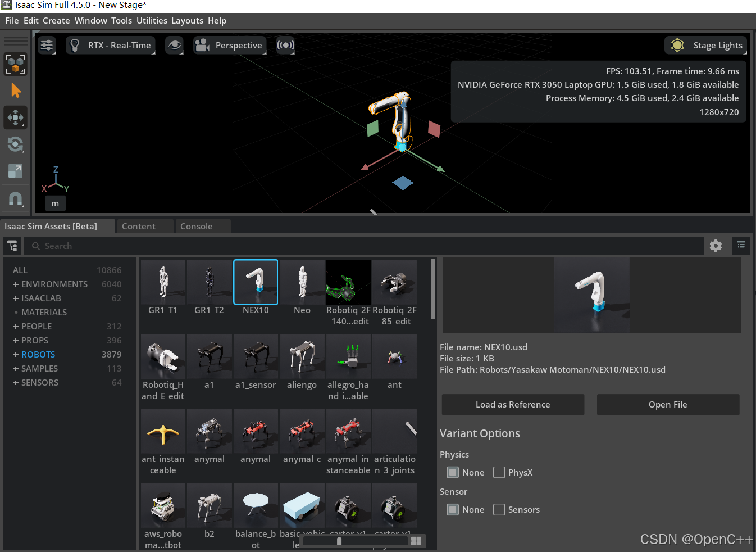Expand the SENSORS category
756x552 pixels.
tap(16, 383)
